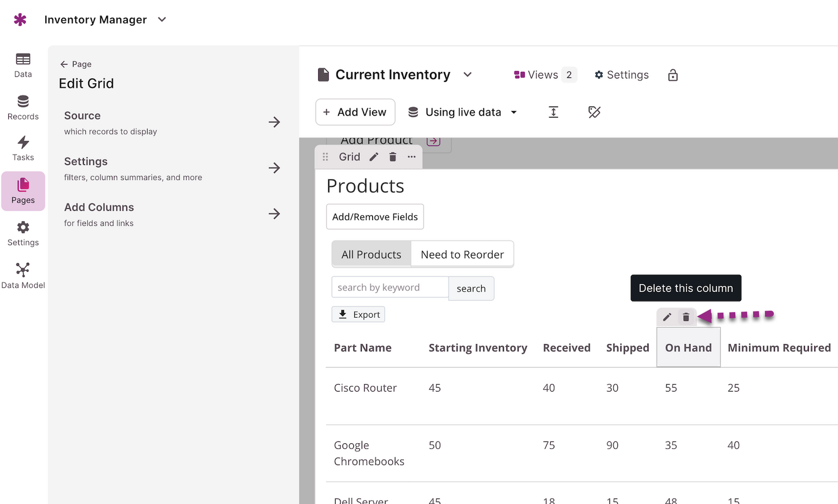
Task: Click the Export button
Action: (359, 315)
